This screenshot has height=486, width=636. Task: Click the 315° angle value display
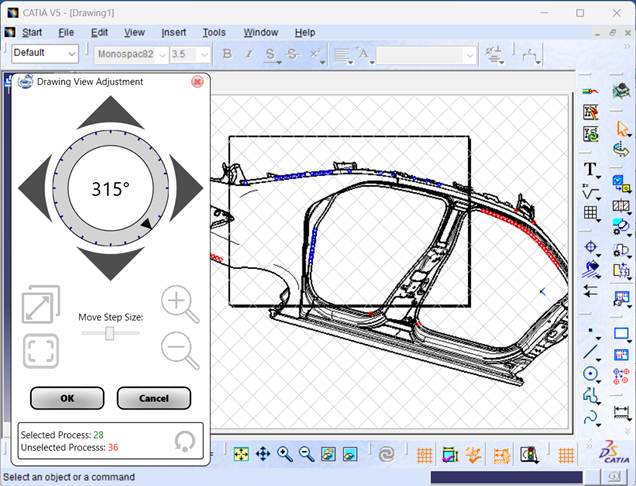(110, 189)
